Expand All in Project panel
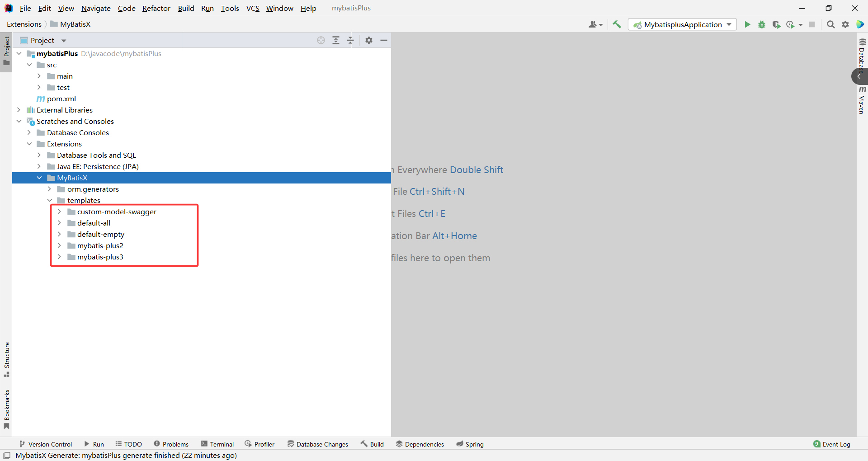This screenshot has height=461, width=868. tap(336, 40)
